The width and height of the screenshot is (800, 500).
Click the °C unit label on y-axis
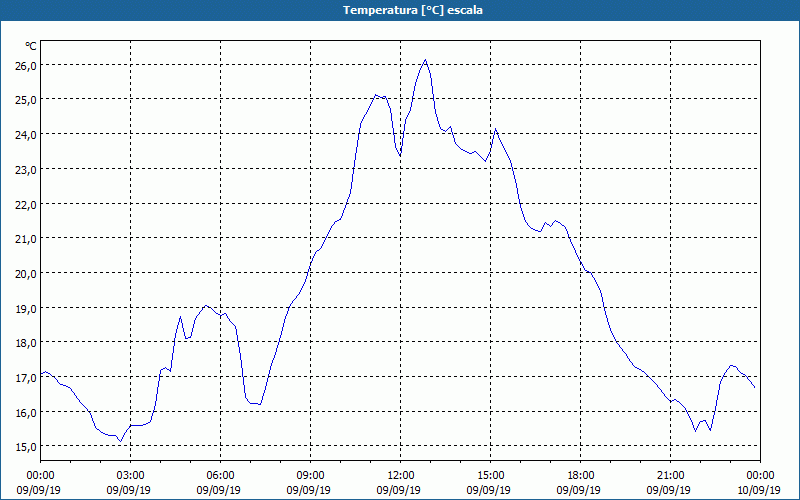tap(31, 46)
